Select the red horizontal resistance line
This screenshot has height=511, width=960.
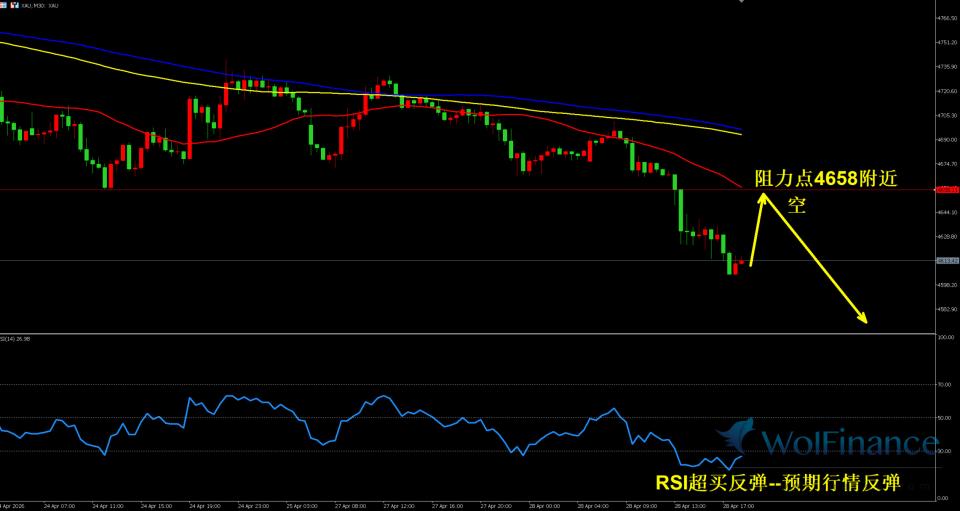tap(400, 189)
